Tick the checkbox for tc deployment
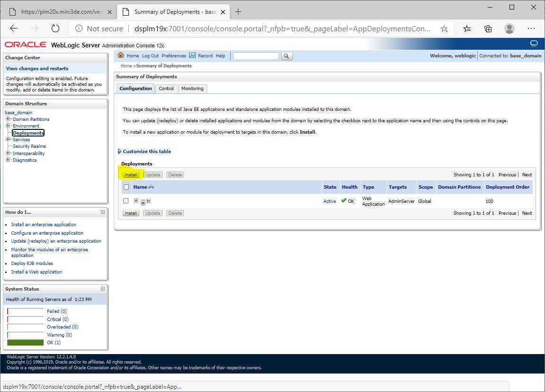The image size is (545, 392). pos(126,201)
